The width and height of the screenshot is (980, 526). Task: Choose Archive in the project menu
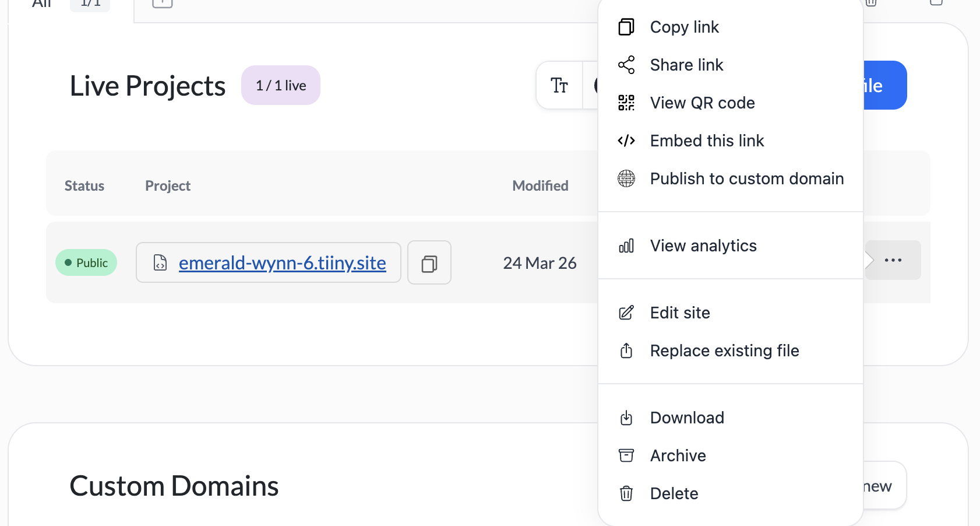tap(678, 455)
